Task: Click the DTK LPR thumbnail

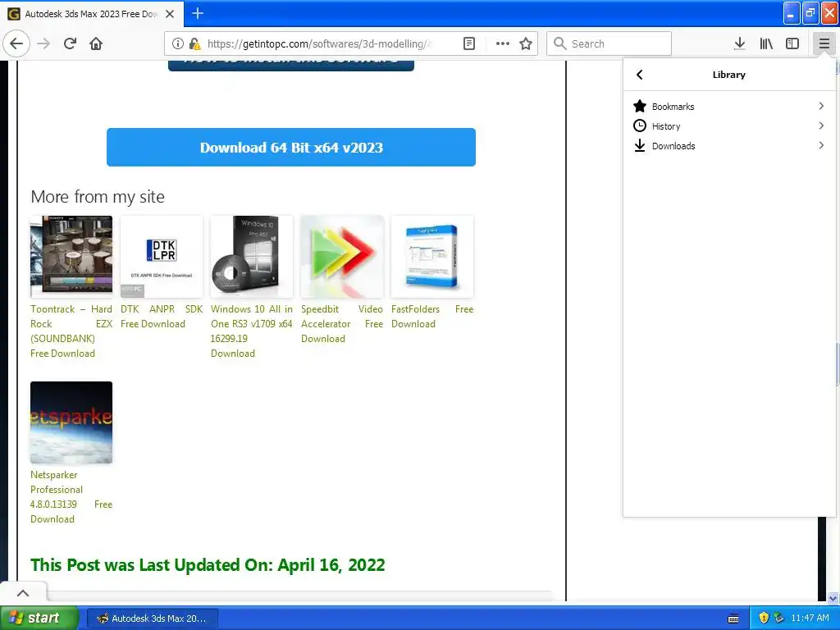Action: 162,257
